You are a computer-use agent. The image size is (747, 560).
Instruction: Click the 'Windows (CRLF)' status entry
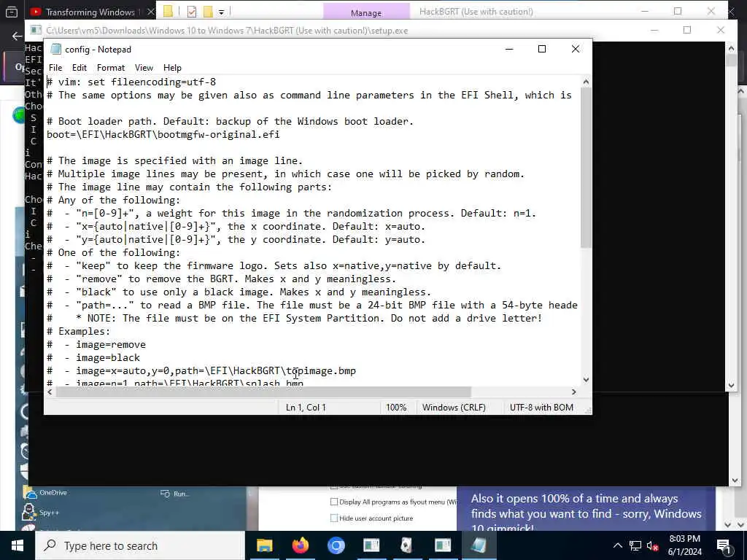click(x=454, y=407)
